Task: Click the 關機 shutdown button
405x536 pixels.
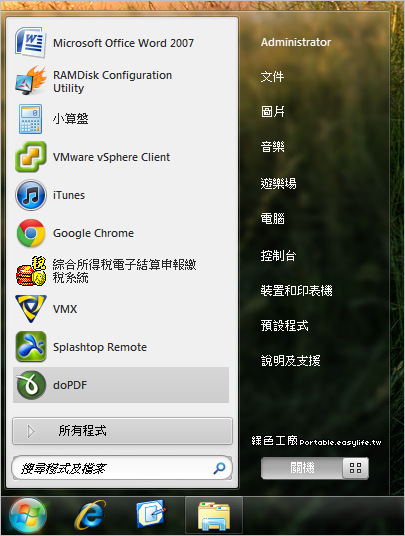Action: (302, 468)
